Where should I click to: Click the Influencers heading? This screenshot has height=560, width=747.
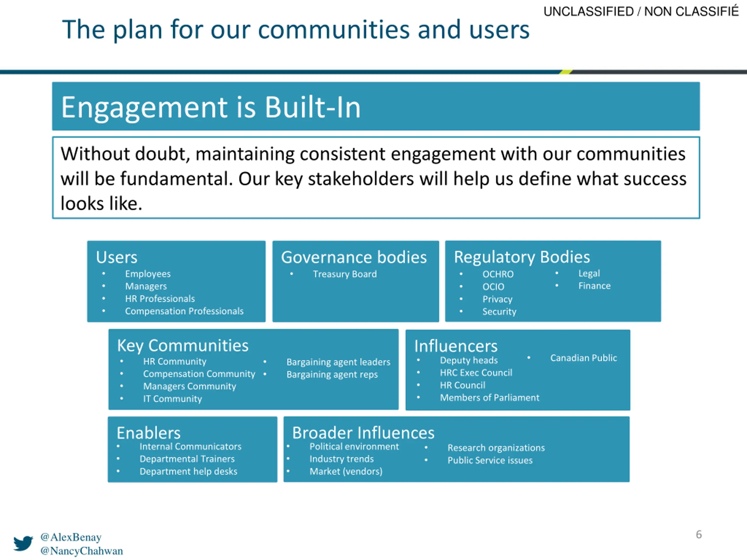(x=456, y=346)
